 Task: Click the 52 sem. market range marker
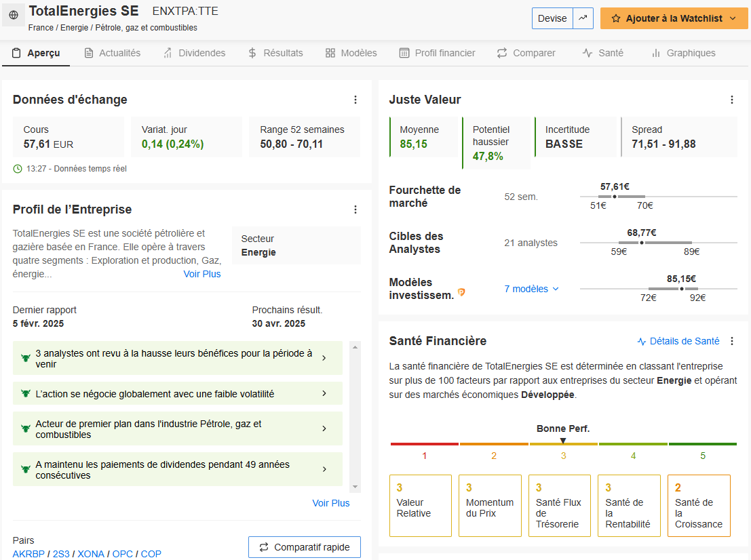(x=615, y=197)
